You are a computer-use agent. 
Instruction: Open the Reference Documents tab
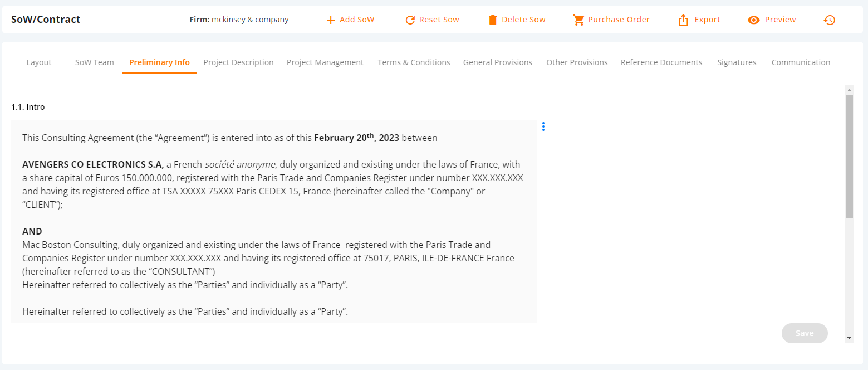[661, 62]
